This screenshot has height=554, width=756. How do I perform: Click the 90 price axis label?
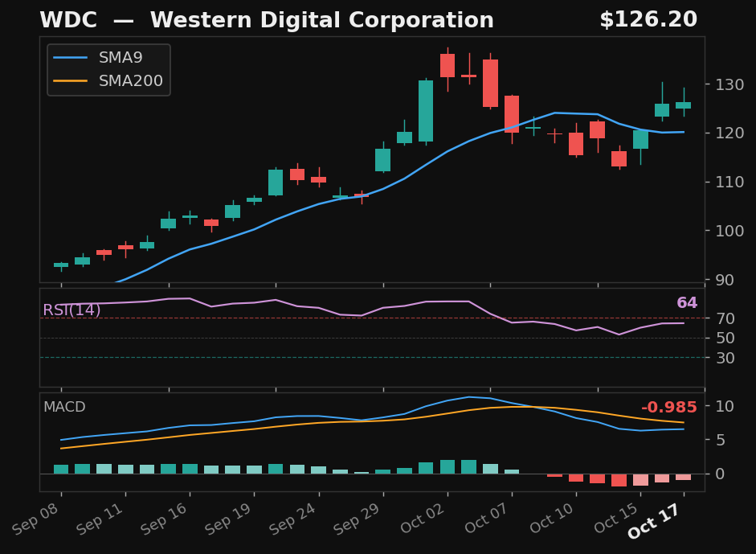(x=725, y=280)
